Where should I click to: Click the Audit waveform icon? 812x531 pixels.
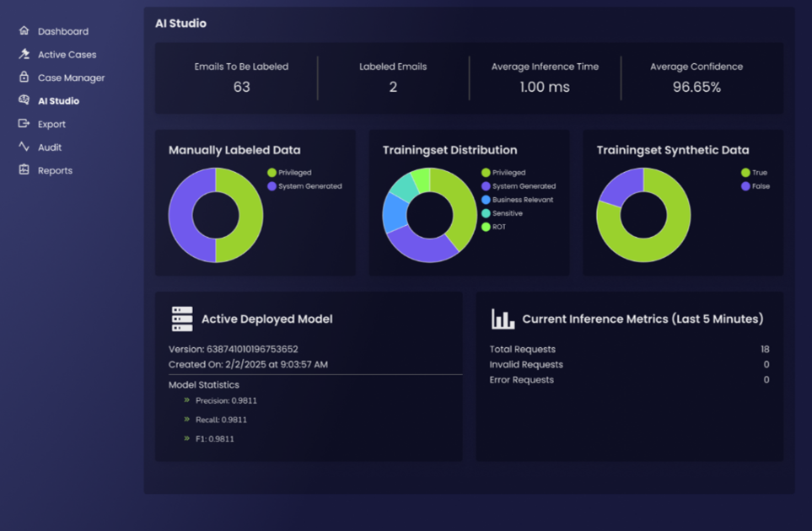[x=24, y=147]
